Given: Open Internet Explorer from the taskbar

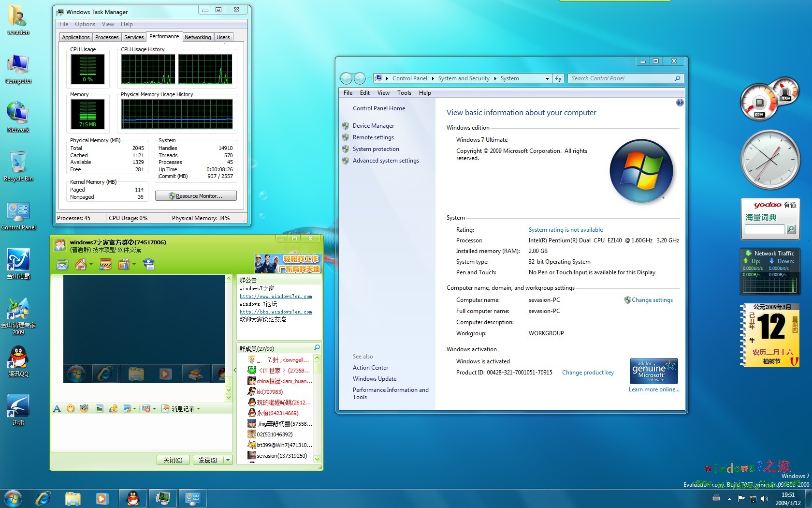Looking at the screenshot, I should pyautogui.click(x=43, y=498).
